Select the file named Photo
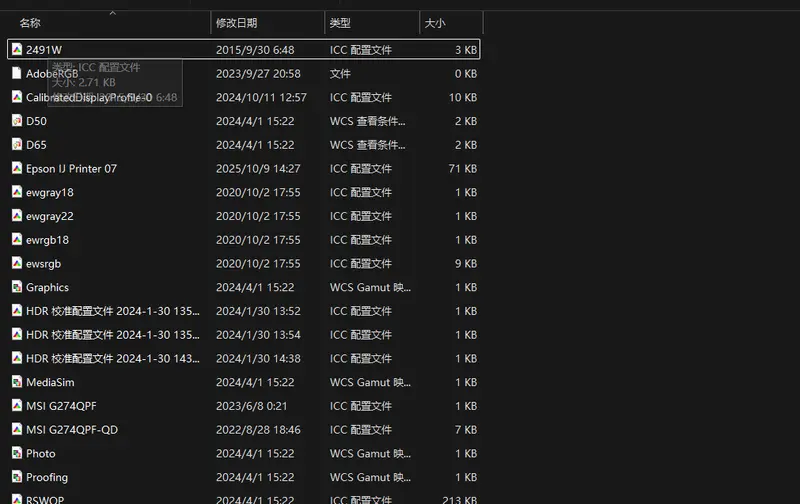The height and width of the screenshot is (504, 800). tap(41, 453)
